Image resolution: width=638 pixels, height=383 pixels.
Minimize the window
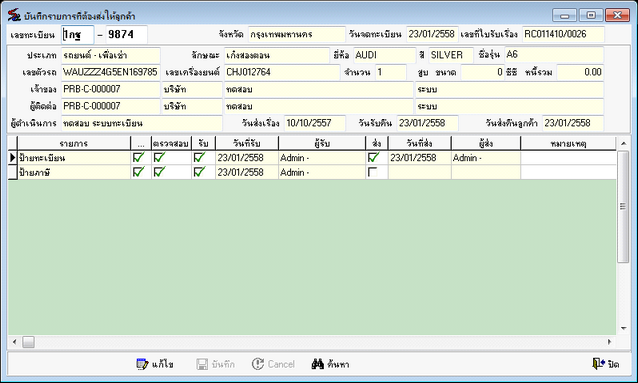coord(564,15)
